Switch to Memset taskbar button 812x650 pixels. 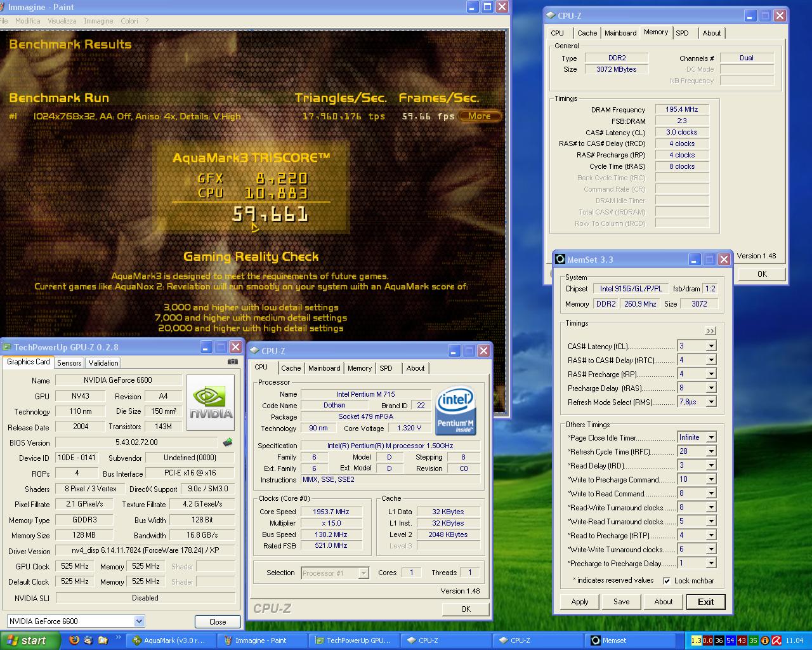tap(629, 640)
